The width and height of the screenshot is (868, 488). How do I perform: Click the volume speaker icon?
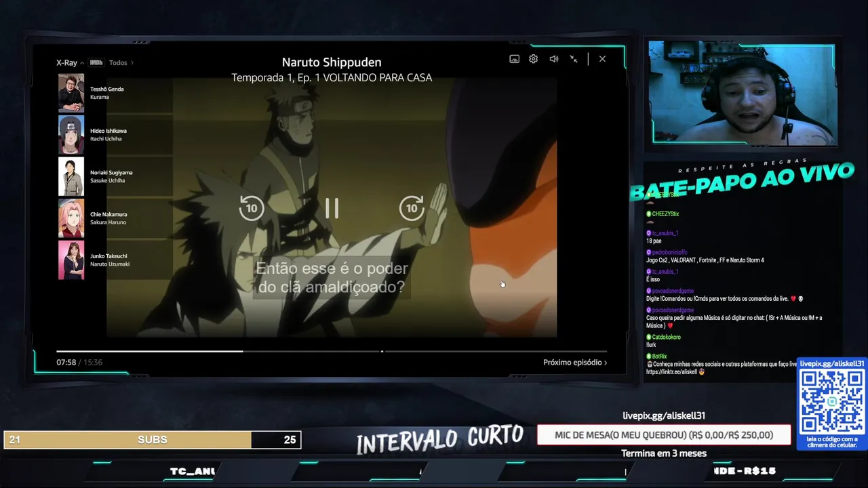pos(554,59)
